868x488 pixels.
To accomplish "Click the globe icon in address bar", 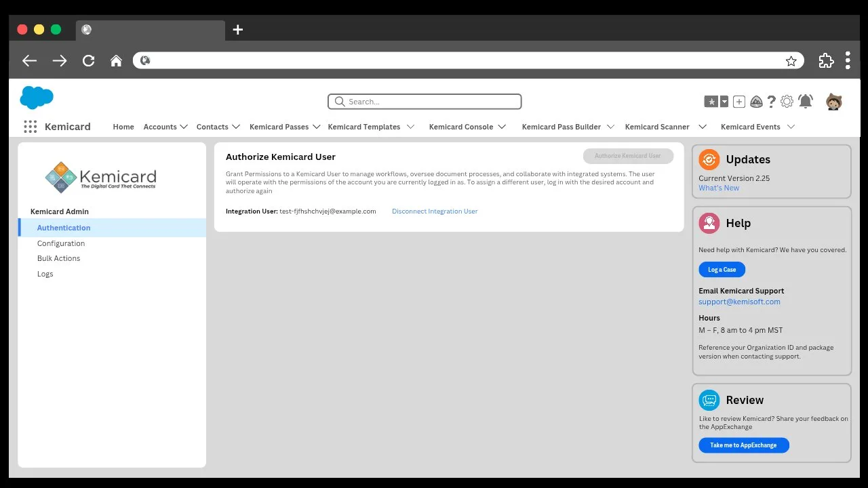I will point(144,60).
